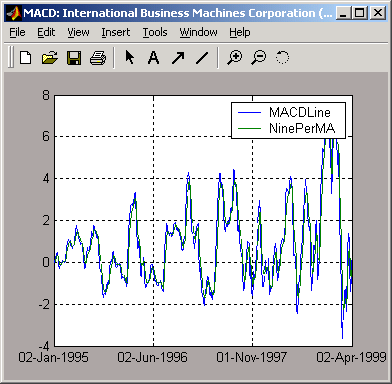Open the Window menu
This screenshot has width=392, height=384.
198,32
